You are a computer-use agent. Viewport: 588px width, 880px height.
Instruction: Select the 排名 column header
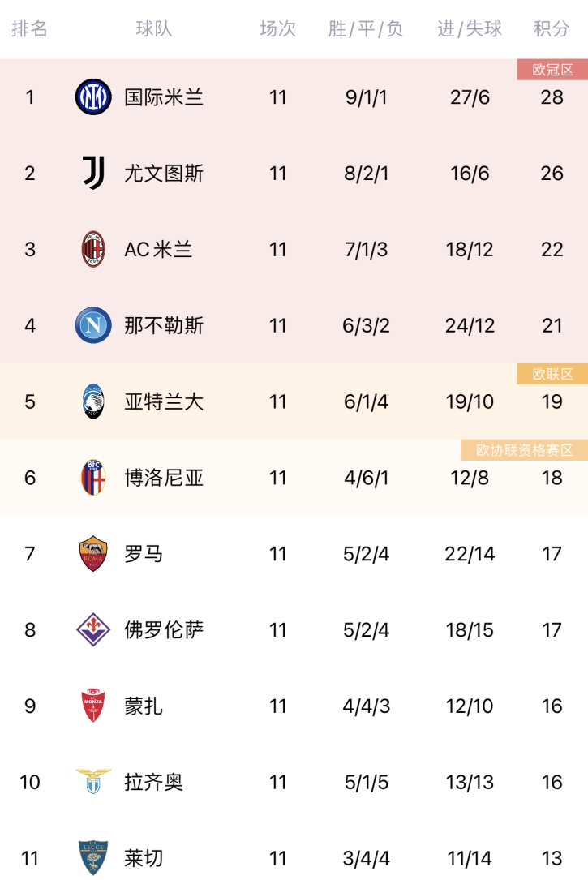tap(29, 28)
